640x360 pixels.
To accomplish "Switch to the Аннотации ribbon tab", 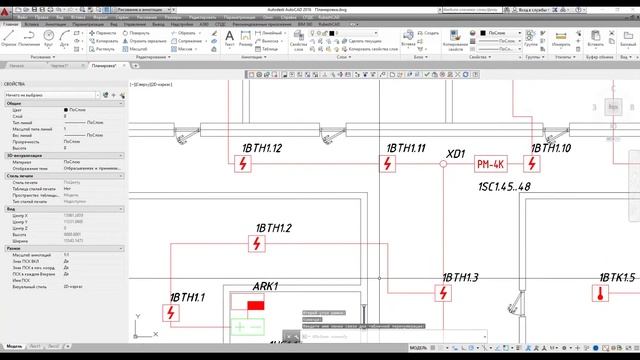I will click(x=55, y=24).
